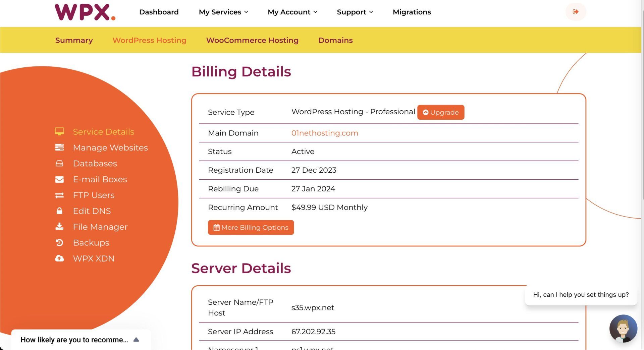Open E-mail Boxes in the sidebar
Screen dimensions: 644x350
[x=100, y=179]
